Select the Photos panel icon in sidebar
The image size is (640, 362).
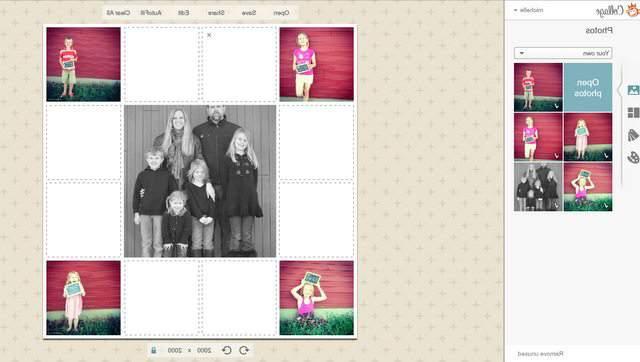click(x=633, y=90)
